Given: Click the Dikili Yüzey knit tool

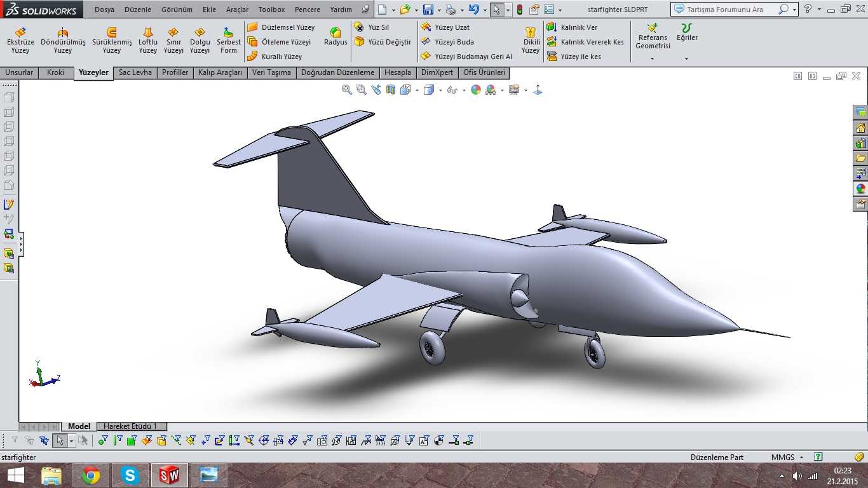Looking at the screenshot, I should [x=531, y=41].
